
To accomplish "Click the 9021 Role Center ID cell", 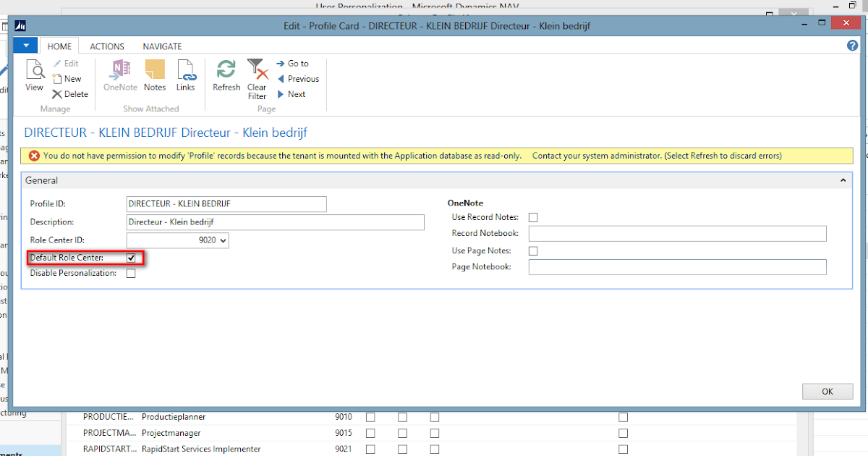I will (x=344, y=449).
